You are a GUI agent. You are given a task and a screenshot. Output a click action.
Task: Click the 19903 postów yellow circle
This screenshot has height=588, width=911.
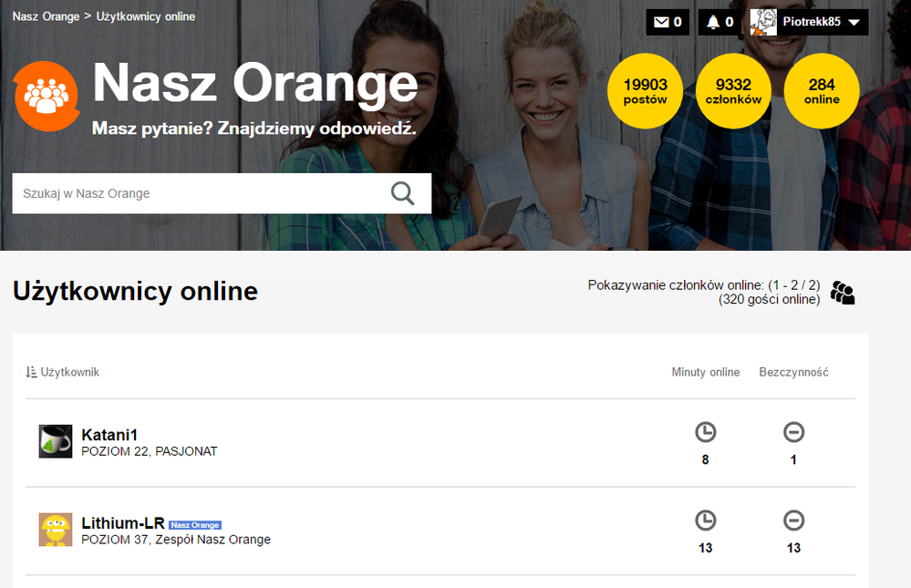point(646,91)
